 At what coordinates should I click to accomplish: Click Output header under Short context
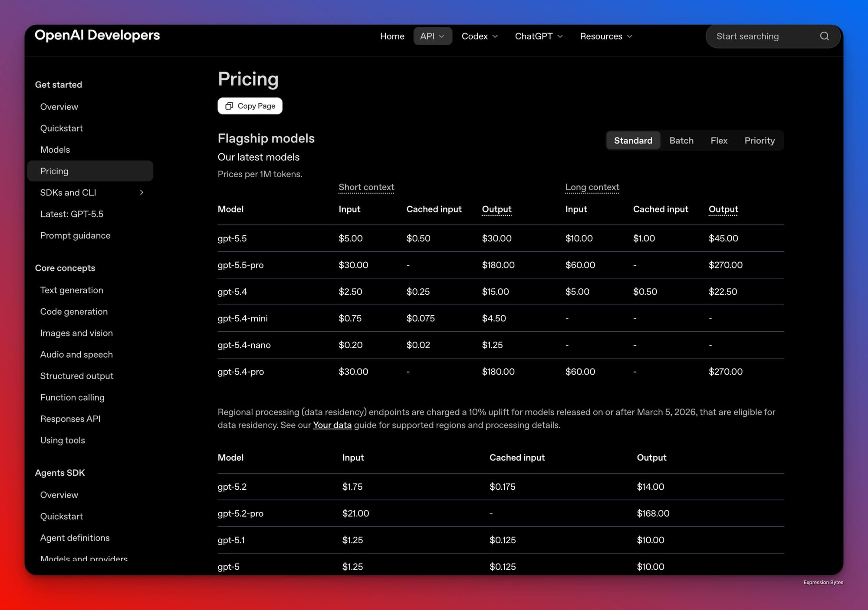click(x=496, y=209)
